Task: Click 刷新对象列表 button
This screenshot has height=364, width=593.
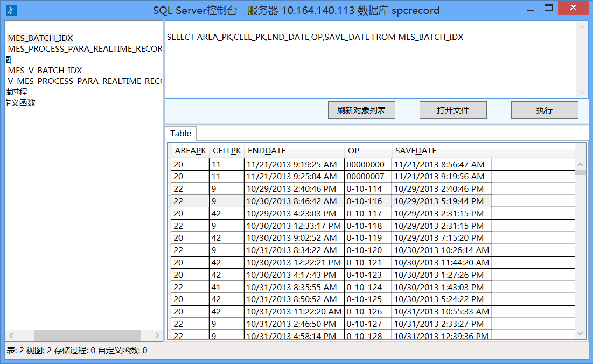Action: click(x=361, y=110)
